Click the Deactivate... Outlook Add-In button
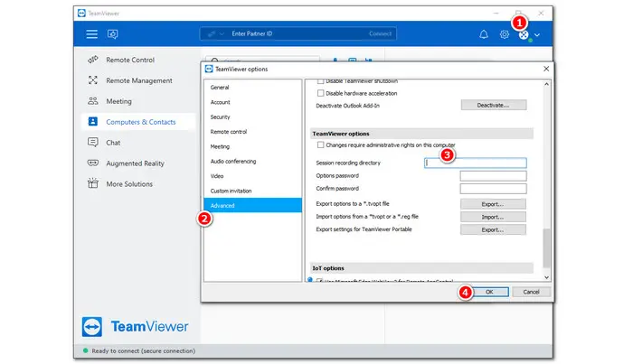Screen dimensions: 633x364 pyautogui.click(x=494, y=105)
